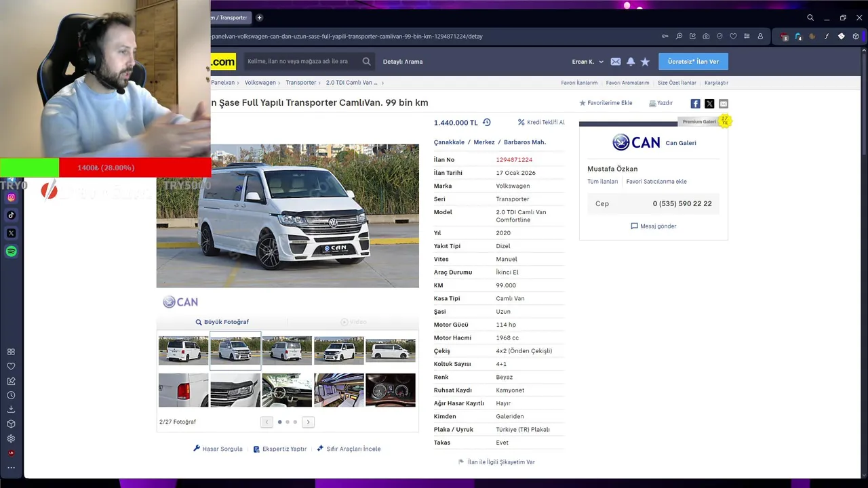Share listing on Facebook
Viewport: 868px width, 488px height.
click(x=695, y=104)
